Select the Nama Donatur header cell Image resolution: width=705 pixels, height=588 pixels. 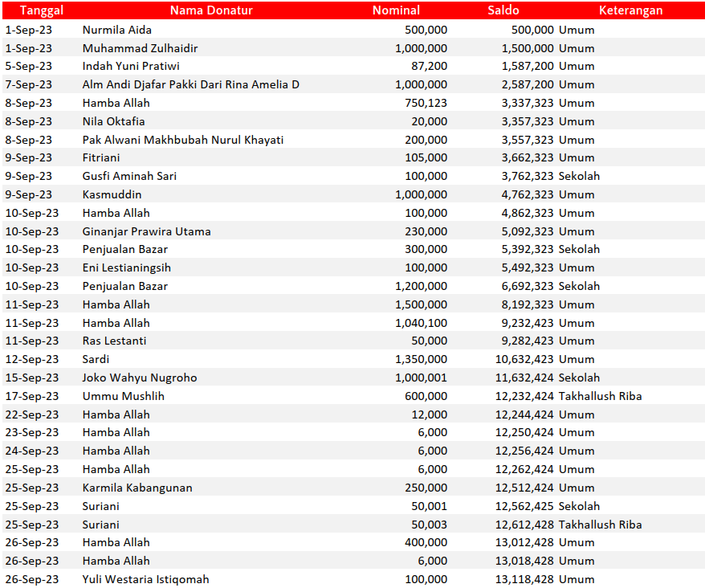(211, 10)
